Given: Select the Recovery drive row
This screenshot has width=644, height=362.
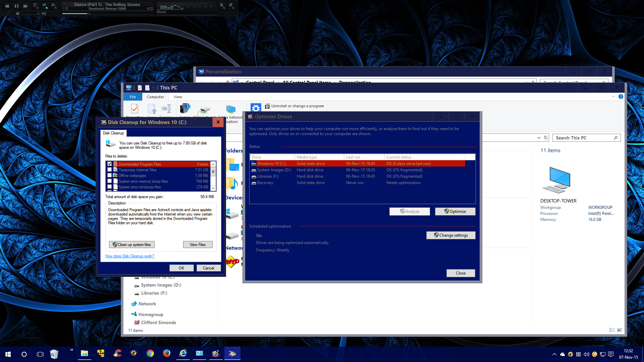Looking at the screenshot, I should tap(357, 183).
